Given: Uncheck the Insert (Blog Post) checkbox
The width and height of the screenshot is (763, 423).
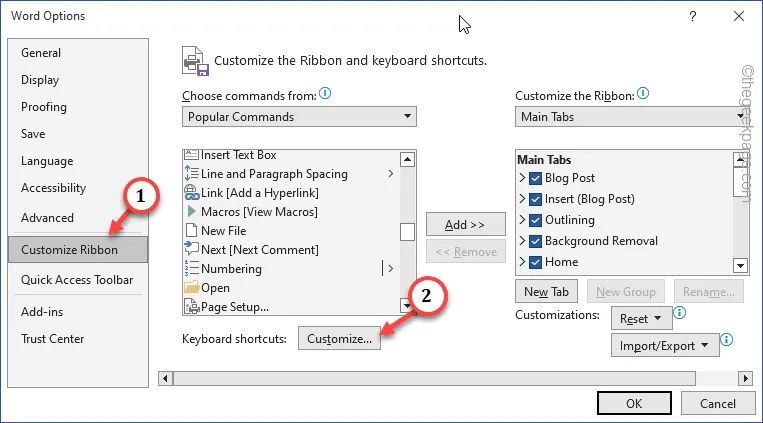Looking at the screenshot, I should tap(535, 199).
